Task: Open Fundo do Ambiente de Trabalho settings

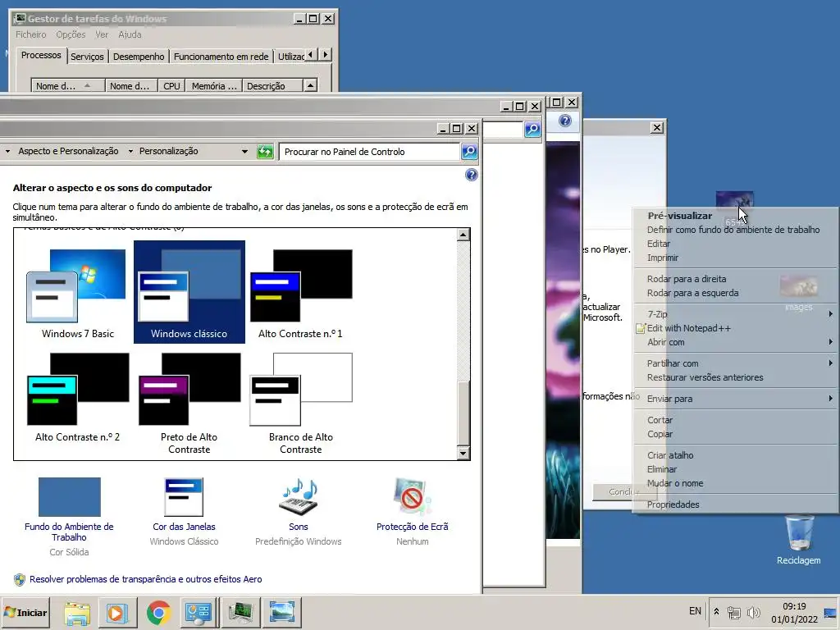Action: tap(69, 496)
